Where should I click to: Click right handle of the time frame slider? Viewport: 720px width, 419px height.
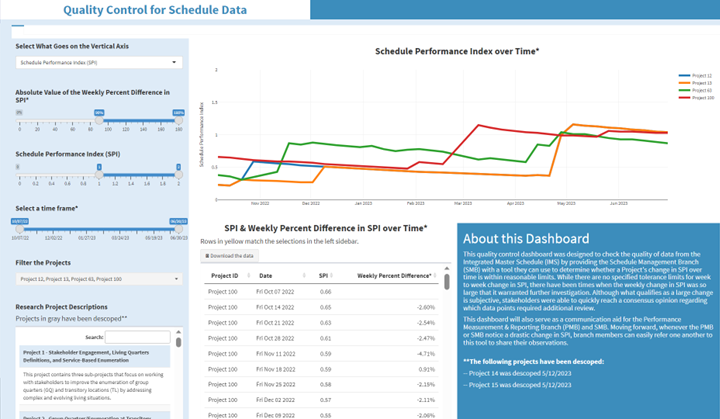point(179,227)
